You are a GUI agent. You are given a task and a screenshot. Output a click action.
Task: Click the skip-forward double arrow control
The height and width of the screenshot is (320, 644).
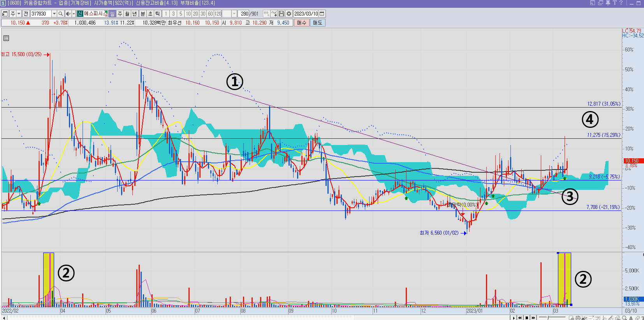click(x=533, y=318)
